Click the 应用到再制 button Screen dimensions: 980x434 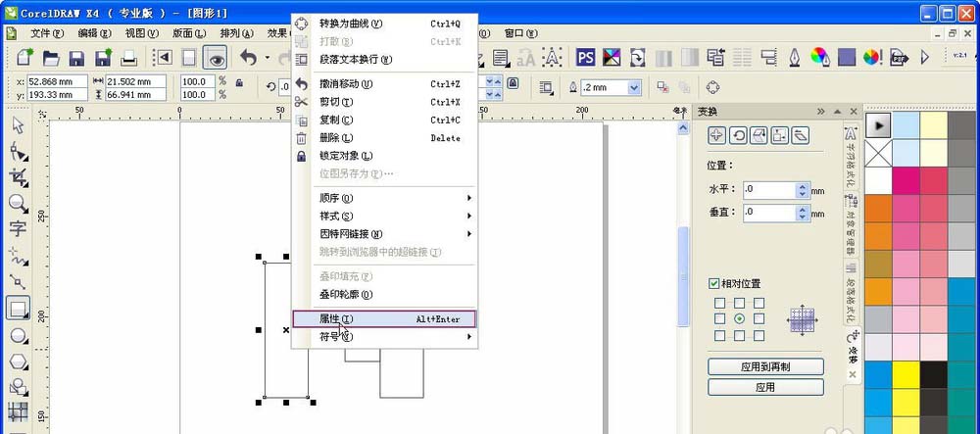click(765, 367)
